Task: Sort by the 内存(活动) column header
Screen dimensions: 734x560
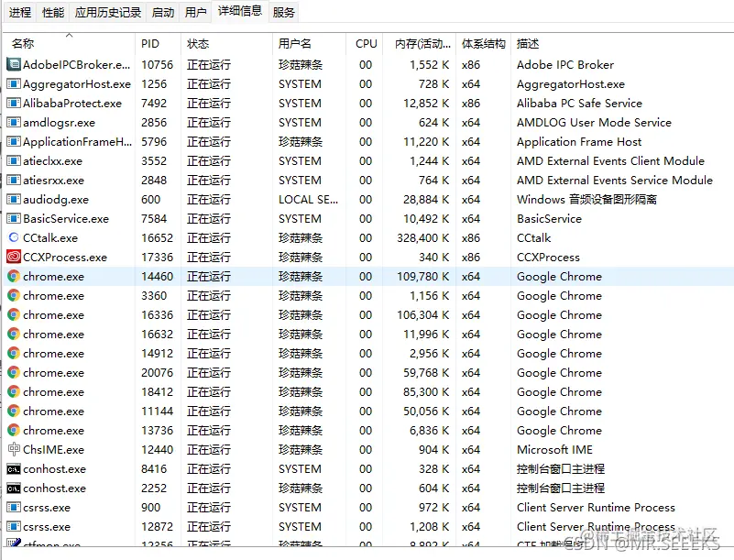Action: point(420,44)
